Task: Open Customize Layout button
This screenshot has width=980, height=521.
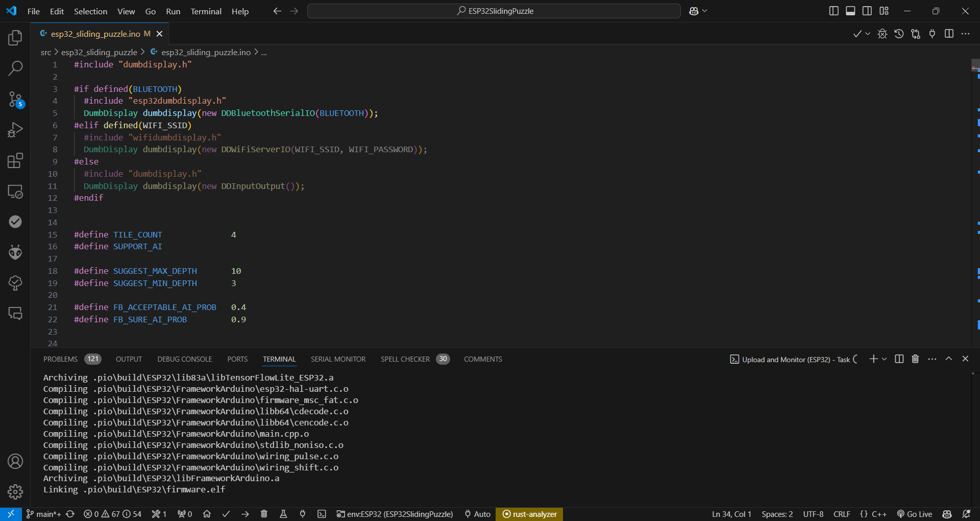Action: 884,11
